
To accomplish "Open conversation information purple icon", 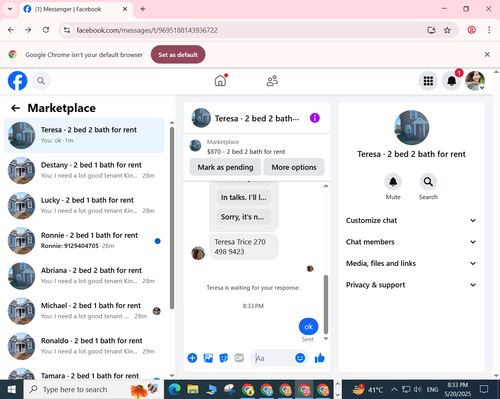I will [315, 118].
